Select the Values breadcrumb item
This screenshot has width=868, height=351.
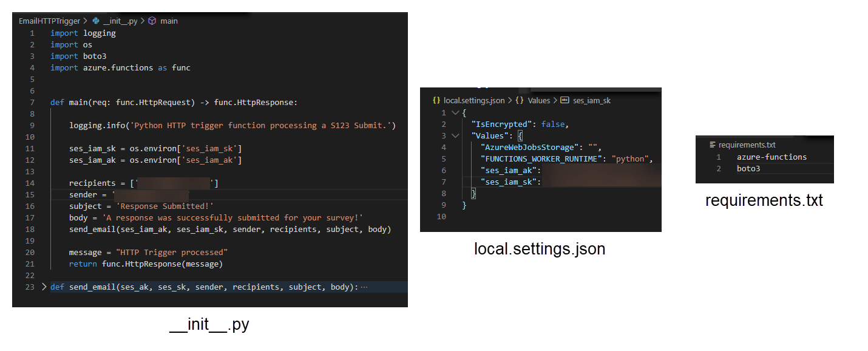539,101
